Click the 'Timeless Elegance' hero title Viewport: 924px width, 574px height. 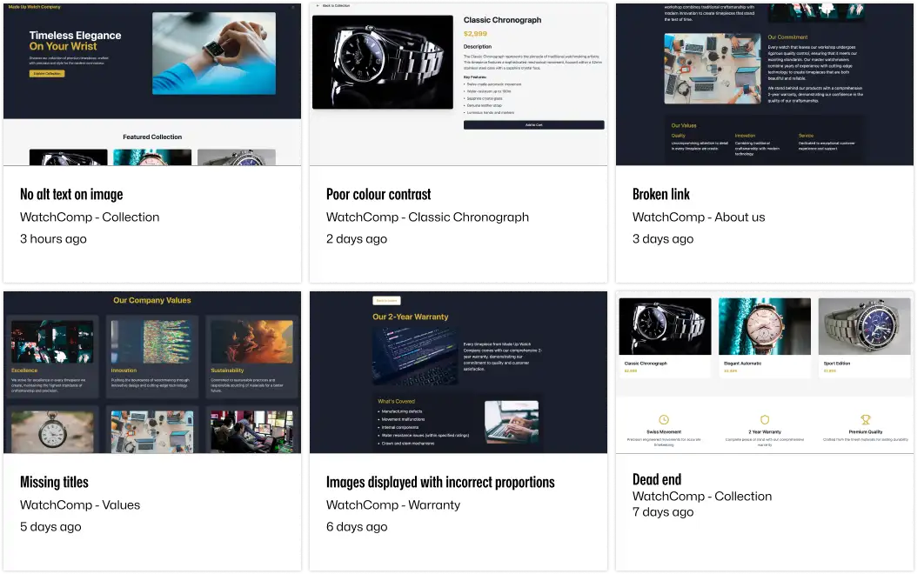coord(76,36)
